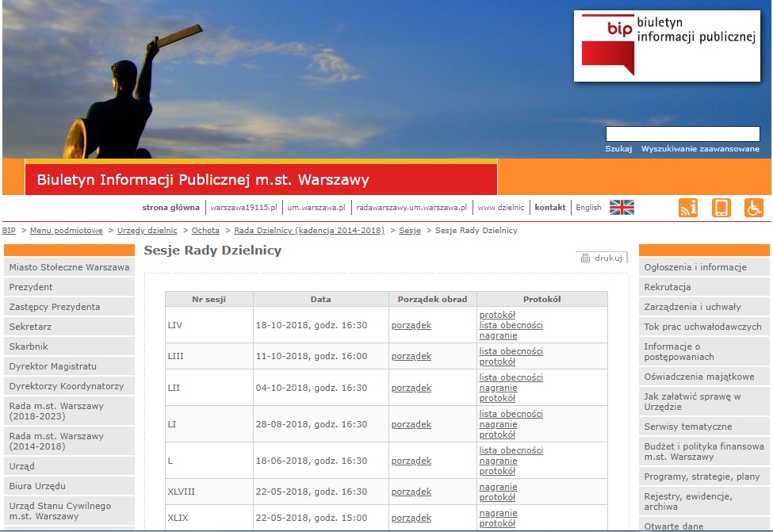Viewport: 773px width, 532px height.
Task: Click BIP breadcrumb link
Action: click(9, 230)
